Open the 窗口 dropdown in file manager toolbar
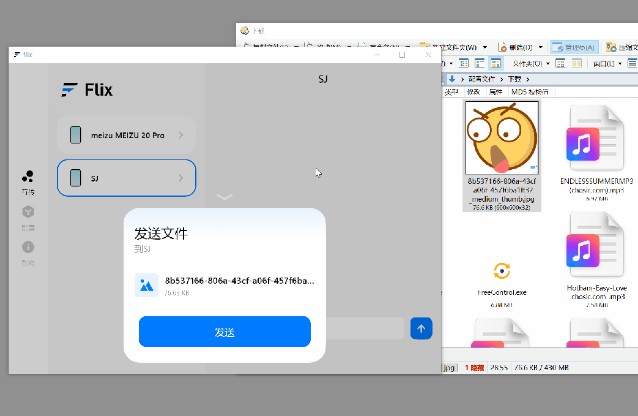The width and height of the screenshot is (638, 416). click(x=607, y=63)
